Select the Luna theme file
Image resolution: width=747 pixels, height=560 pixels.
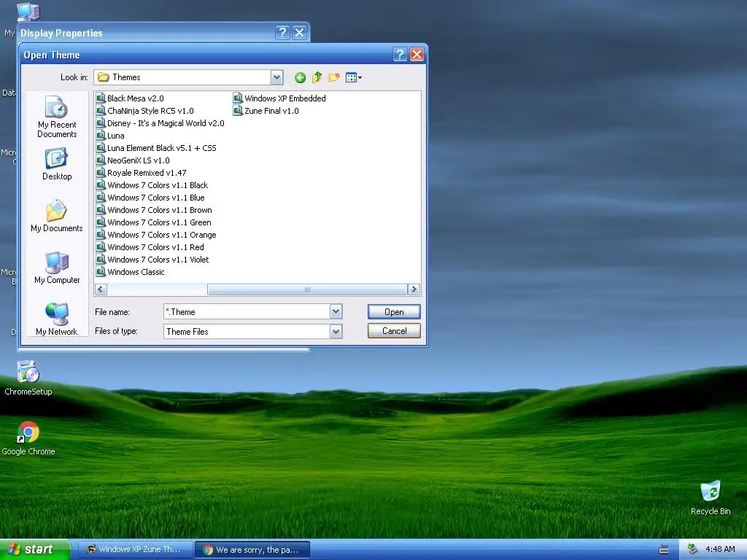tap(110, 136)
